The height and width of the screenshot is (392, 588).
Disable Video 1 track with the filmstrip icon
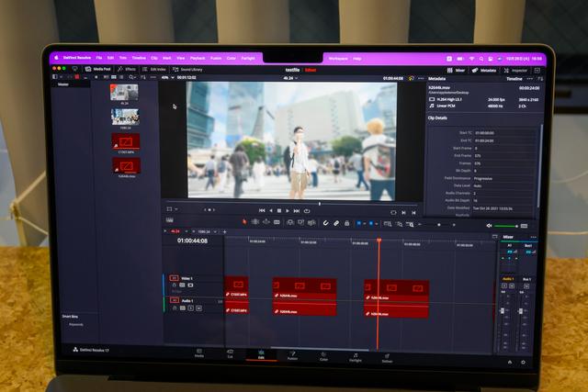click(x=190, y=286)
